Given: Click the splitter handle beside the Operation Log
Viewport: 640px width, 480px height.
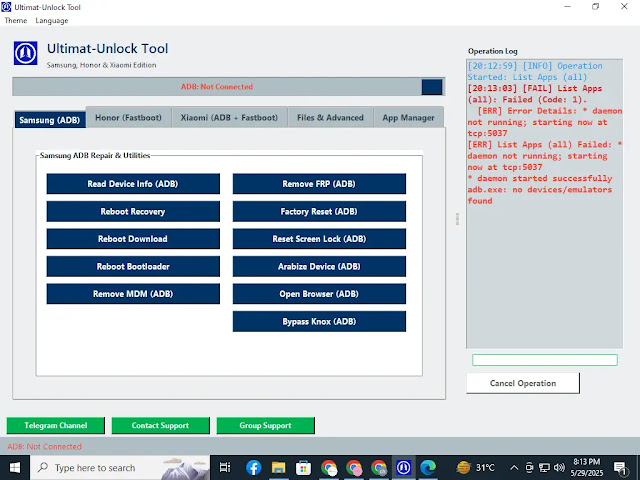Looking at the screenshot, I should (x=457, y=219).
